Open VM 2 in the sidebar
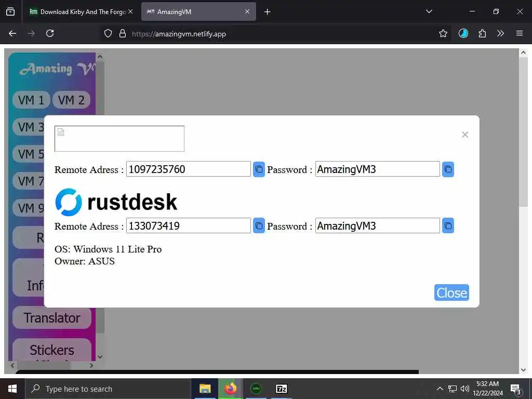The image size is (532, 399). coord(71,100)
